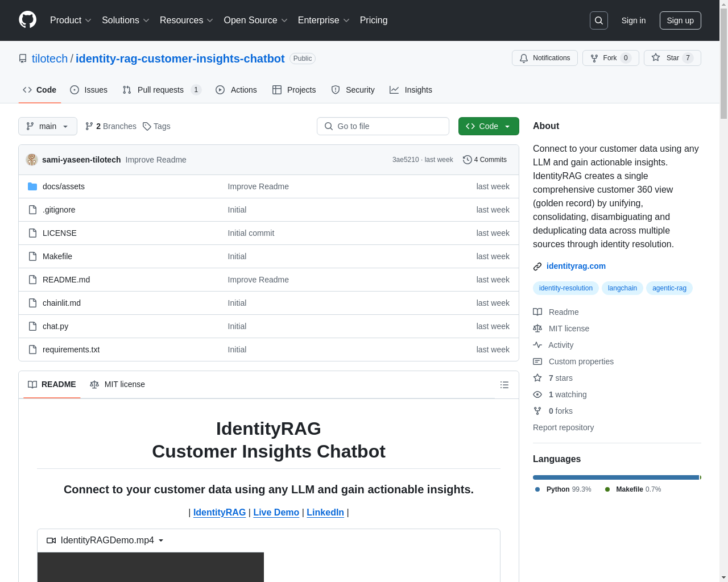
Task: Click the Makefile language color dot
Action: (607, 489)
